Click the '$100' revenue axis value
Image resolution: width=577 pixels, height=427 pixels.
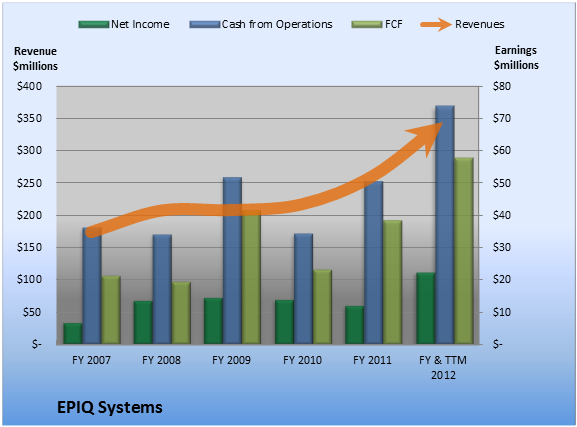click(x=29, y=279)
